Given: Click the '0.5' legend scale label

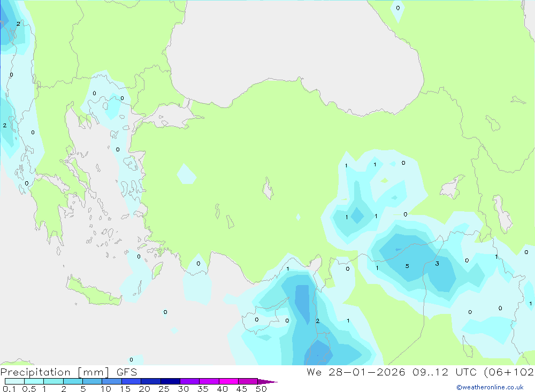Looking at the screenshot, I should click(29, 389).
